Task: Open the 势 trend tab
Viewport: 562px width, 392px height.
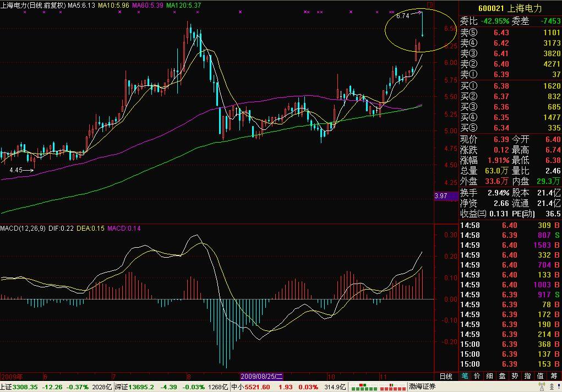Action: [515, 376]
